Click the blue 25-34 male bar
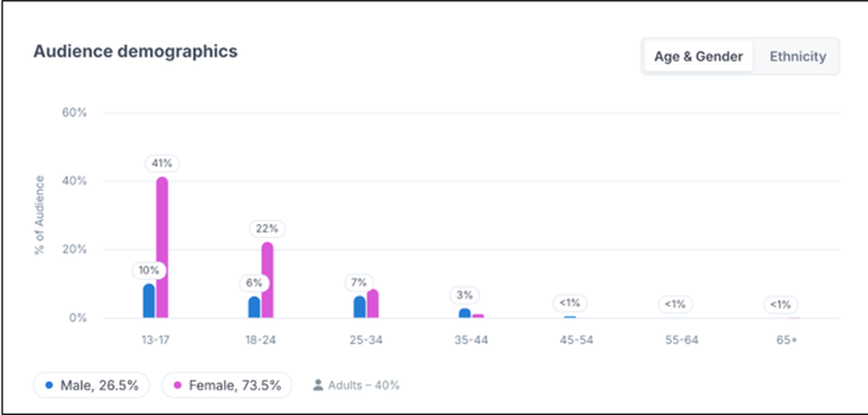The height and width of the screenshot is (415, 868). coord(360,307)
